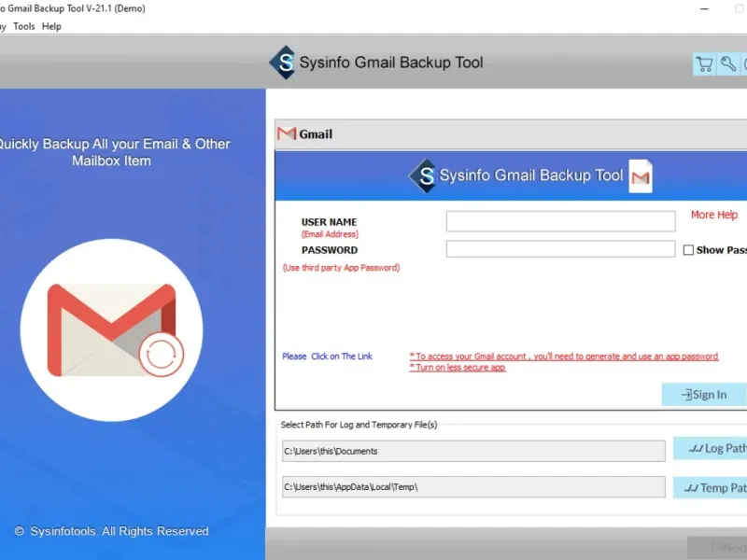The height and width of the screenshot is (560, 747).
Task: Open the More Help link
Action: click(714, 215)
